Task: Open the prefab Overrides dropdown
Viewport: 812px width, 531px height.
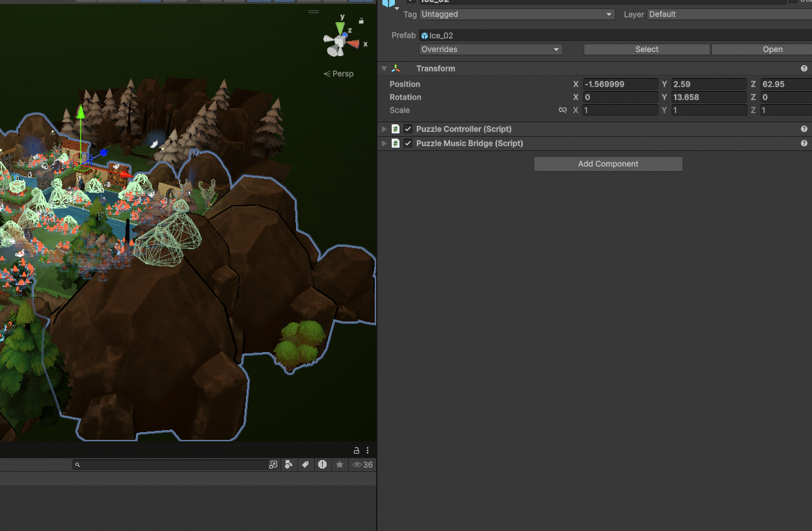Action: (491, 49)
